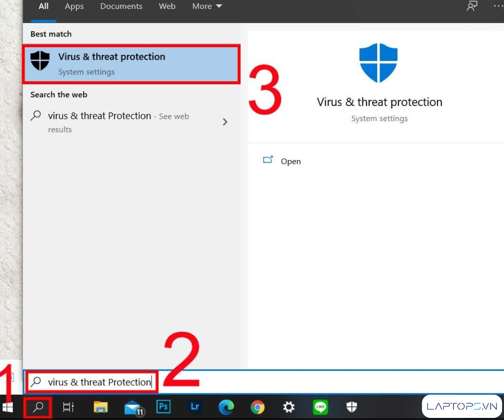
Task: Open Google Chrome from the taskbar
Action: 257,407
